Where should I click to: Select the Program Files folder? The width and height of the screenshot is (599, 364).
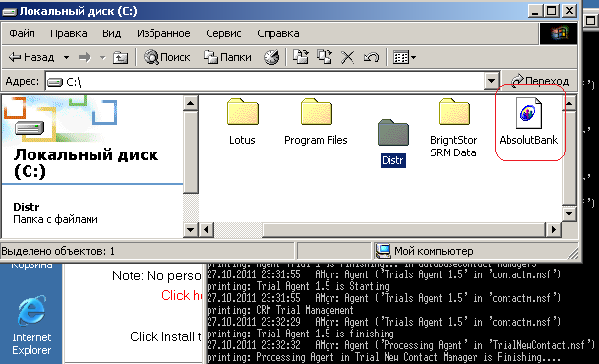[x=317, y=121]
